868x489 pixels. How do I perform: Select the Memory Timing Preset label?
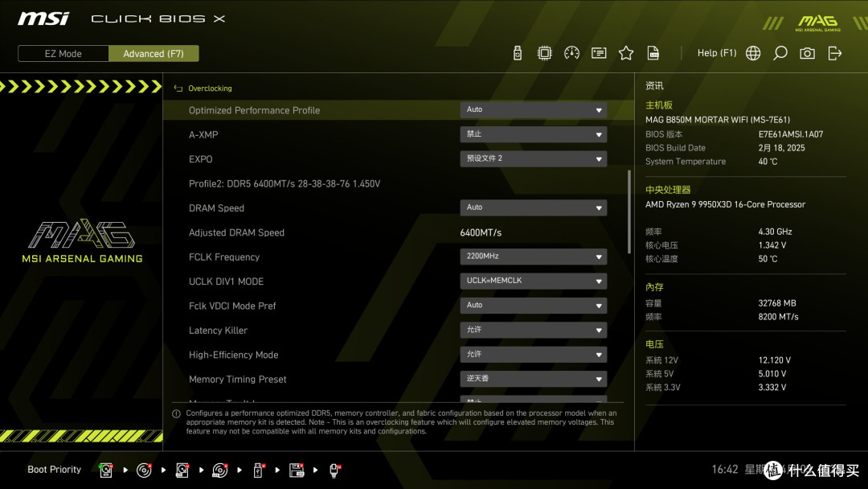click(237, 380)
